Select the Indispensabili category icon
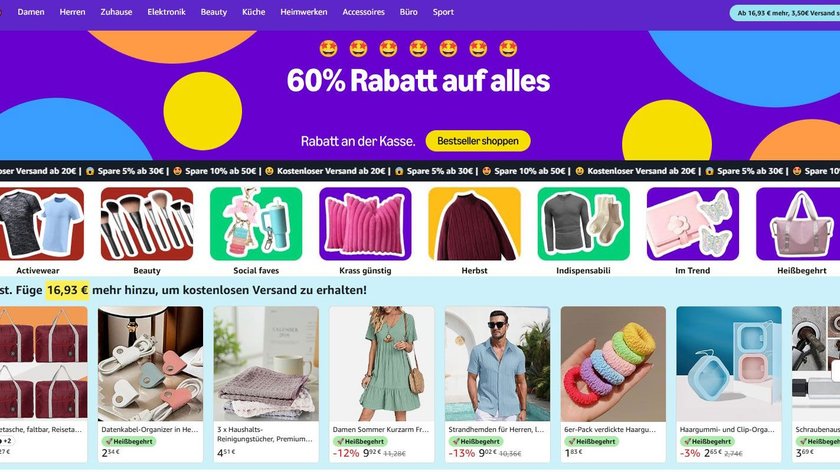The image size is (840, 472). pos(583,224)
